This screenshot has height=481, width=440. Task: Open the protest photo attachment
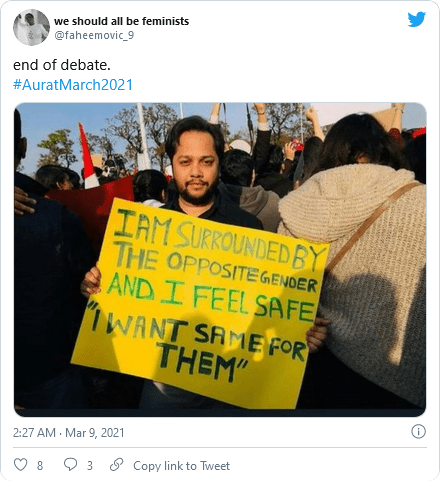(220, 260)
